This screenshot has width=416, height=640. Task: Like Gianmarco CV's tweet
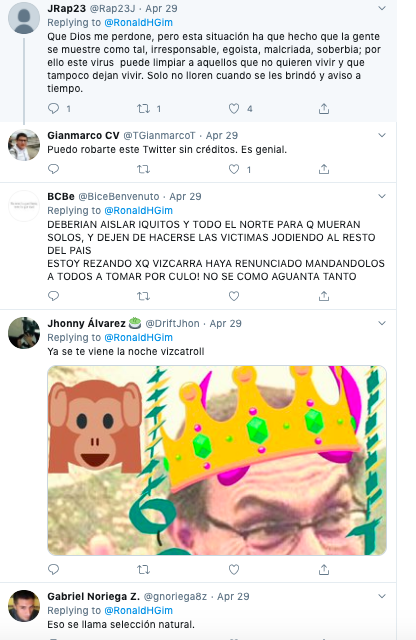coord(234,169)
